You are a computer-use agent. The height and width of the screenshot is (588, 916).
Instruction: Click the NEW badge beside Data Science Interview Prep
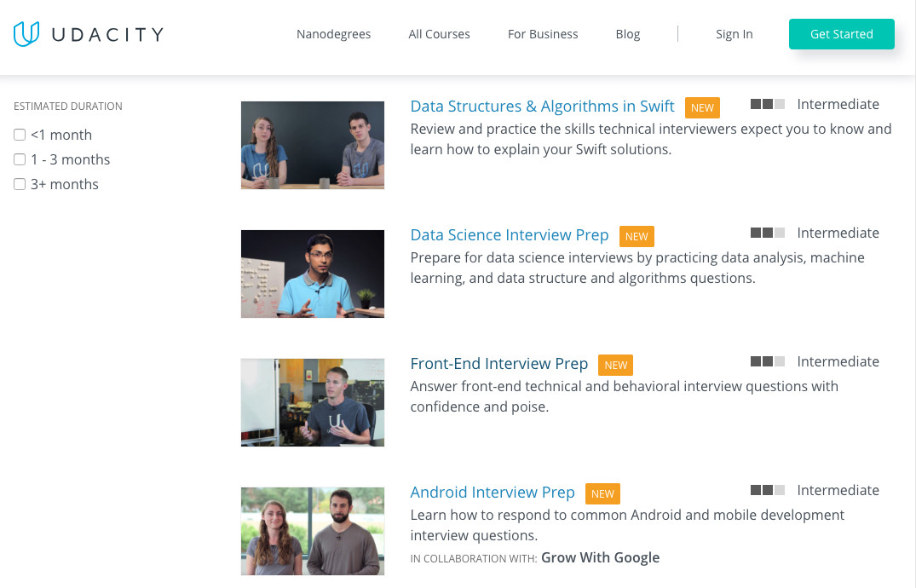(637, 236)
